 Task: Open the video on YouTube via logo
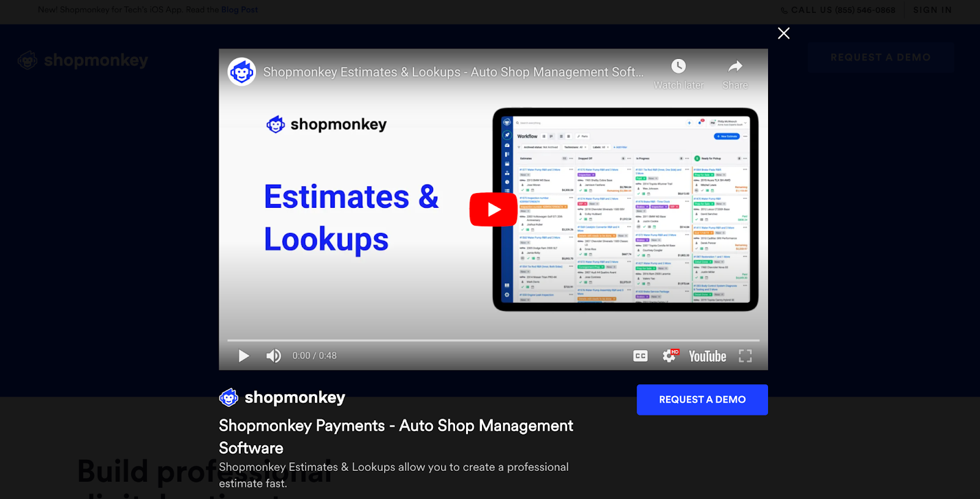click(707, 356)
